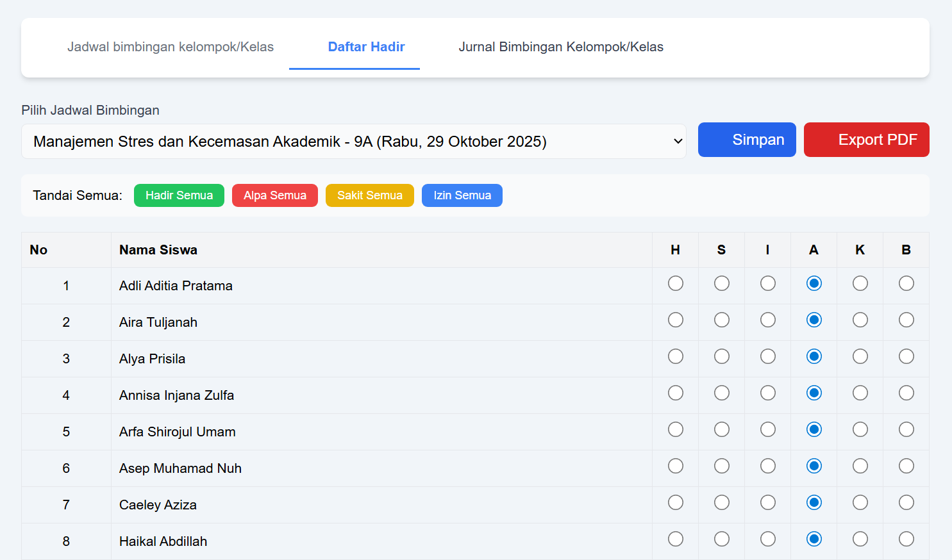952x560 pixels.
Task: Select the active Daftar Hadir tab
Action: 366,47
